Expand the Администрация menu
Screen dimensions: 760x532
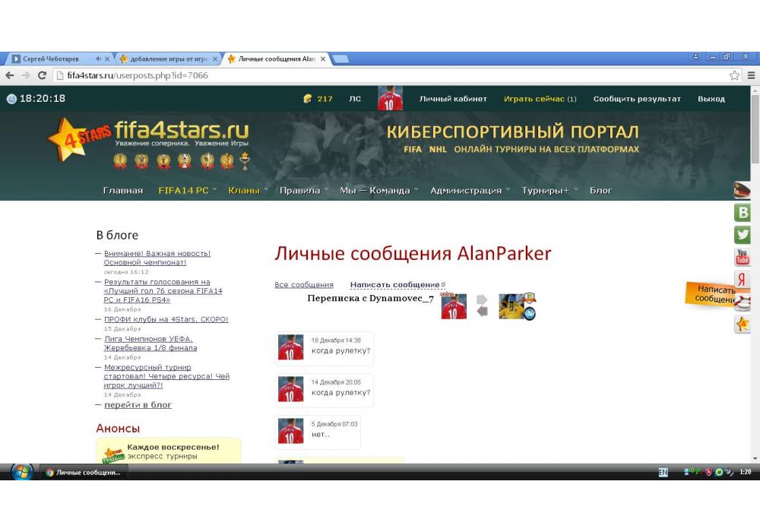(x=470, y=191)
